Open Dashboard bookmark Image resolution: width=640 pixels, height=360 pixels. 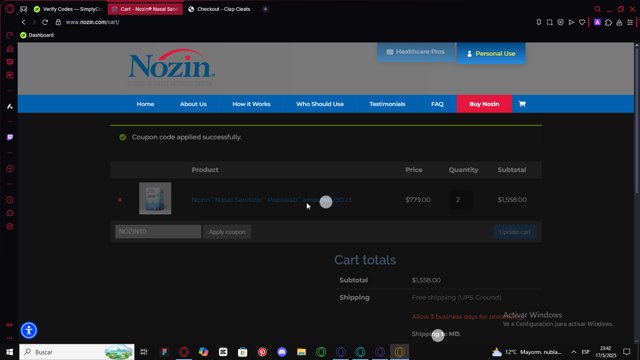(x=37, y=35)
